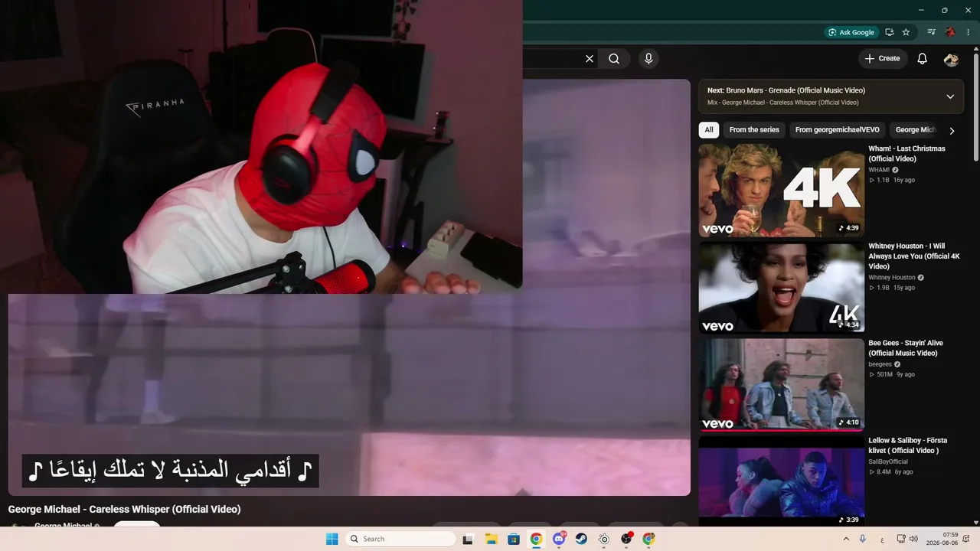980x551 pixels.
Task: Switch the Arabic keyboard language indicator
Action: click(882, 539)
